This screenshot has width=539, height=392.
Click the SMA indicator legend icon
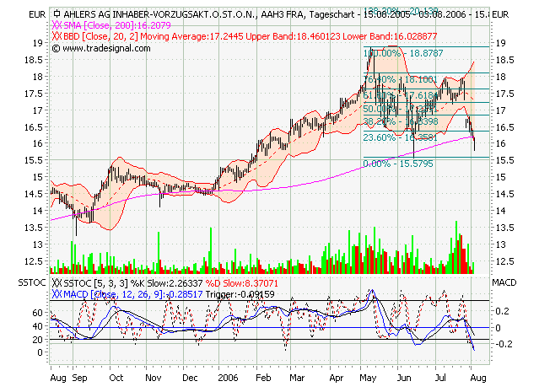pos(56,26)
